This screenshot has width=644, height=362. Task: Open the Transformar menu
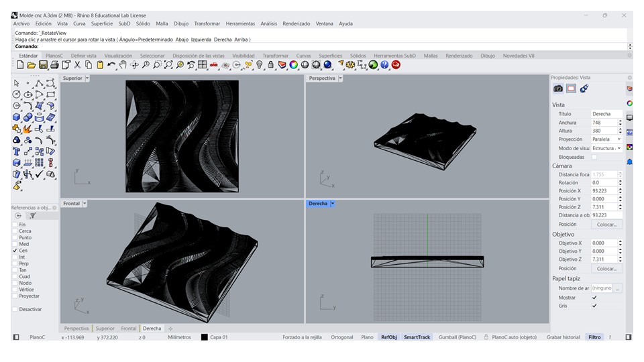coord(207,23)
